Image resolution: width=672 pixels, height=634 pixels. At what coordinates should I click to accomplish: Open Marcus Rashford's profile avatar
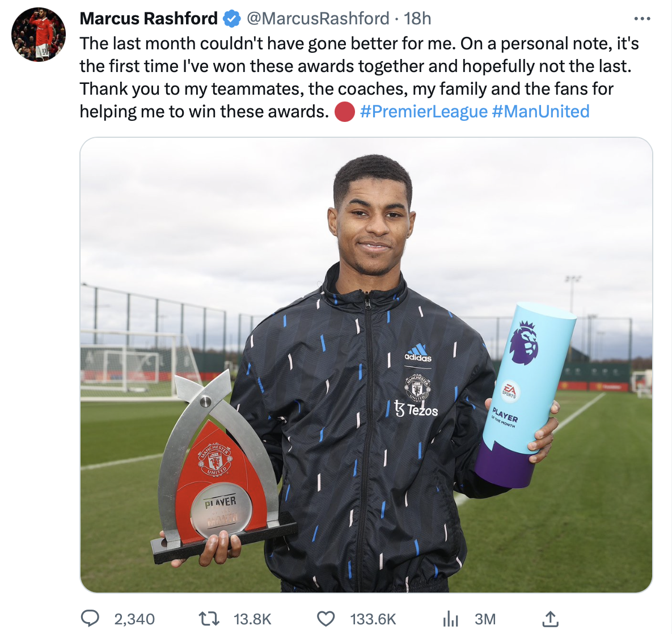(39, 34)
